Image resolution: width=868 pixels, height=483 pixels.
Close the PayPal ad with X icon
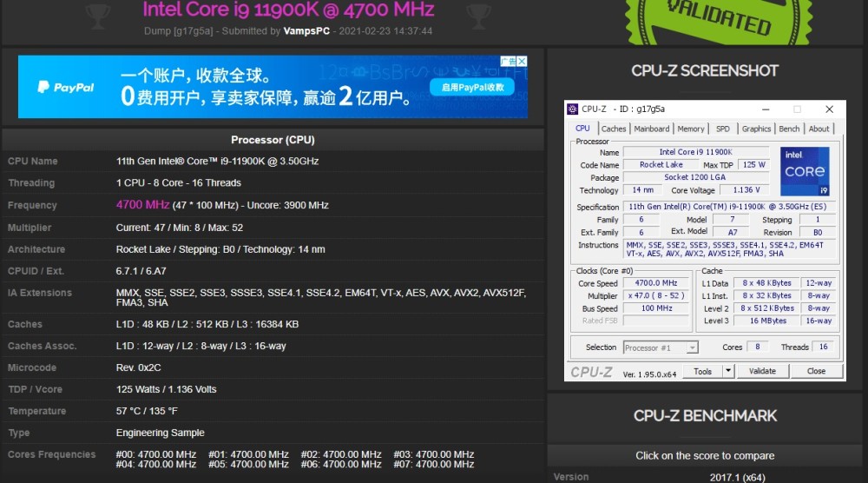pos(522,61)
